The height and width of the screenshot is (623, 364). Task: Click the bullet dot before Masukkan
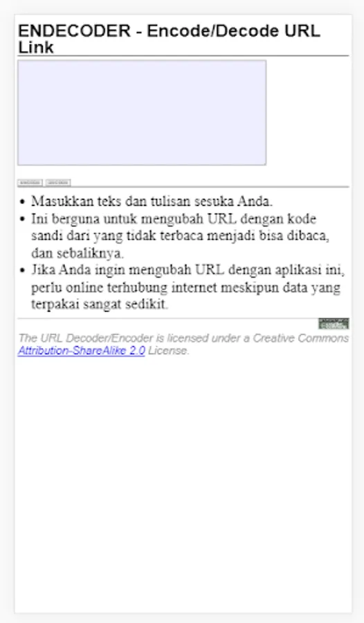point(22,202)
